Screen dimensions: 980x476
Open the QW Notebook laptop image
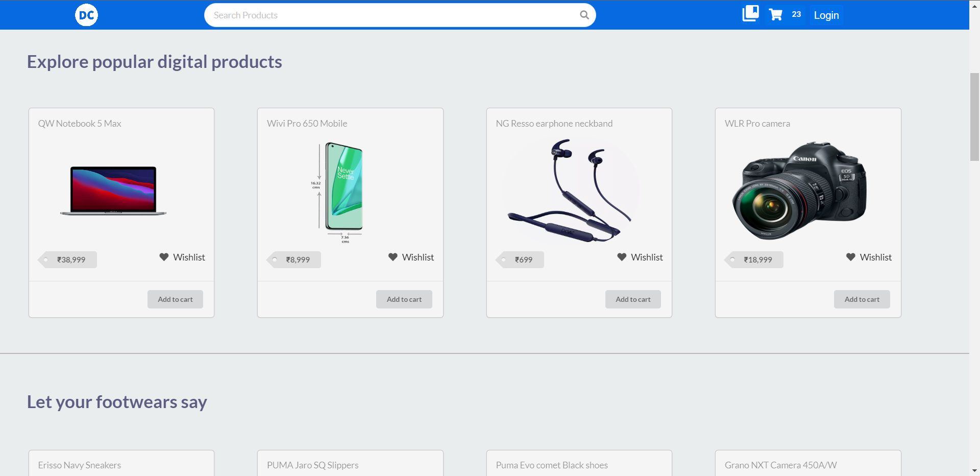pos(113,191)
